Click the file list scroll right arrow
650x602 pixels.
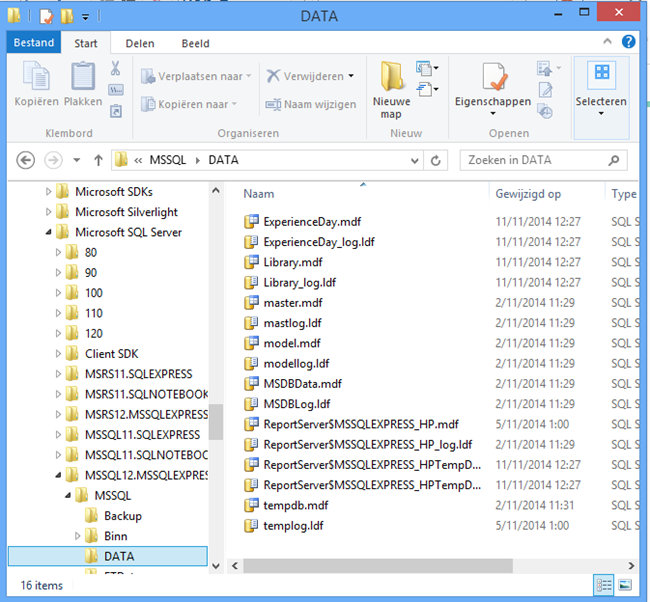coord(631,566)
